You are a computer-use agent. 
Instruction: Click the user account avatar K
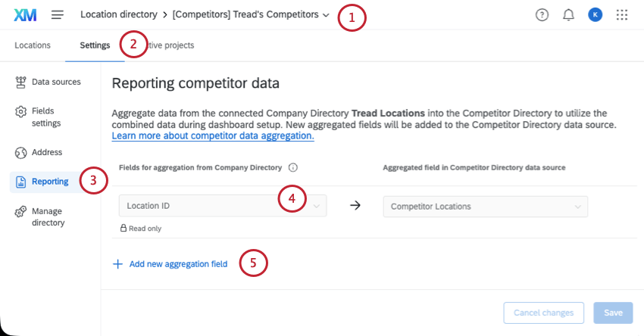pyautogui.click(x=595, y=14)
